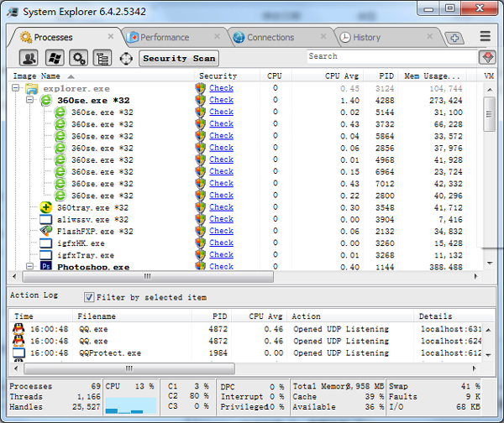Click Check link for FlashFXP.exe
The image size is (504, 423).
[x=221, y=231]
